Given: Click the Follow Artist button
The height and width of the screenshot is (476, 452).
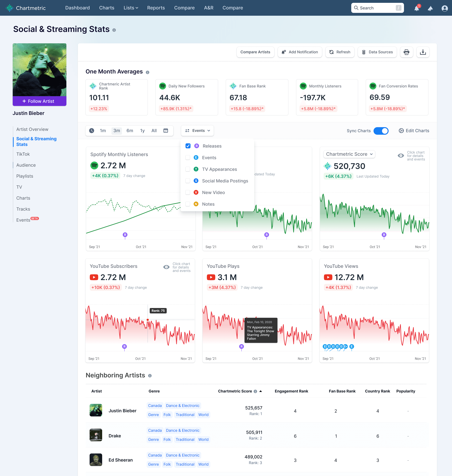Looking at the screenshot, I should point(39,101).
